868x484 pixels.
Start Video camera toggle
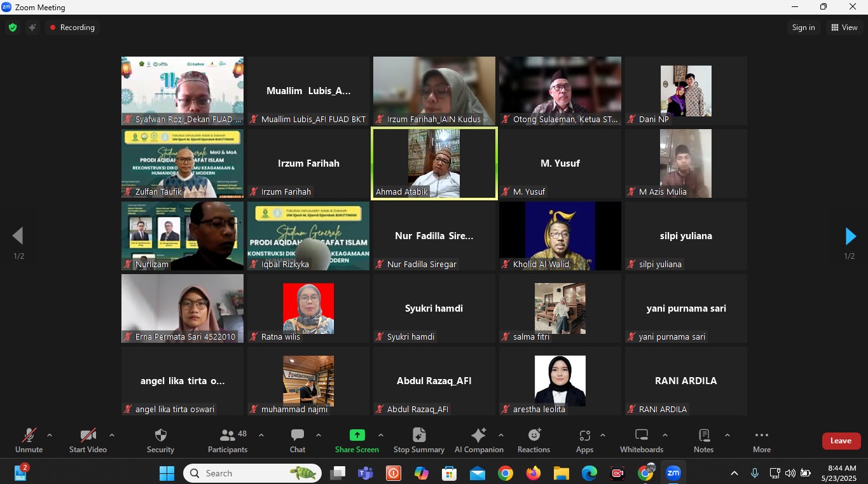[x=88, y=440]
